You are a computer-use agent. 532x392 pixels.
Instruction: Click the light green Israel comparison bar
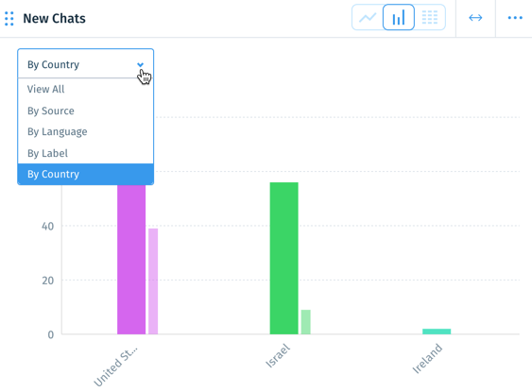[306, 322]
